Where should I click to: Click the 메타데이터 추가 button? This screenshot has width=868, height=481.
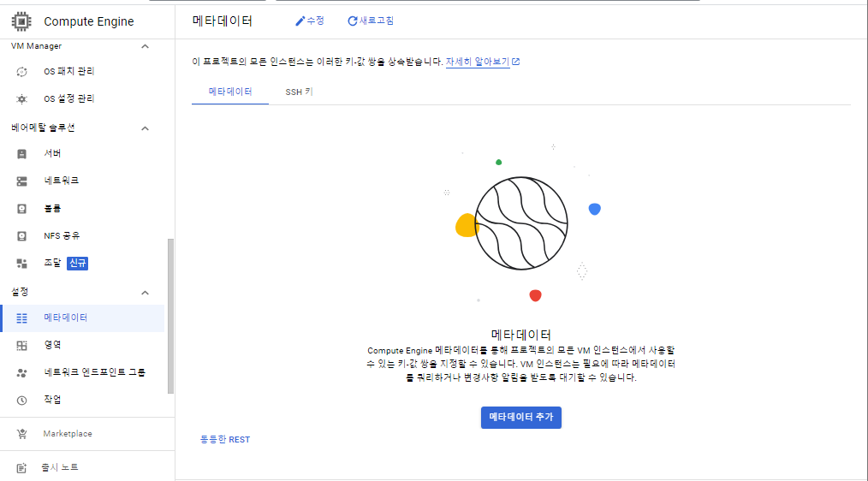pyautogui.click(x=521, y=418)
